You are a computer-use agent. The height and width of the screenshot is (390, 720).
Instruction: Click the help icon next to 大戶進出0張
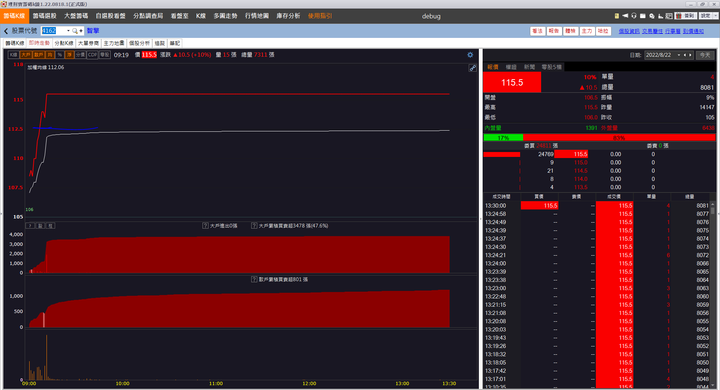point(205,226)
